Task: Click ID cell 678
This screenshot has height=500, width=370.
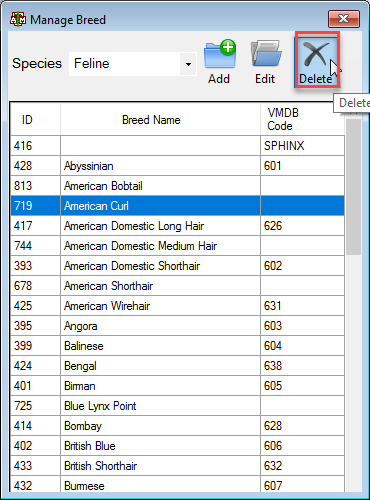Action: click(35, 286)
